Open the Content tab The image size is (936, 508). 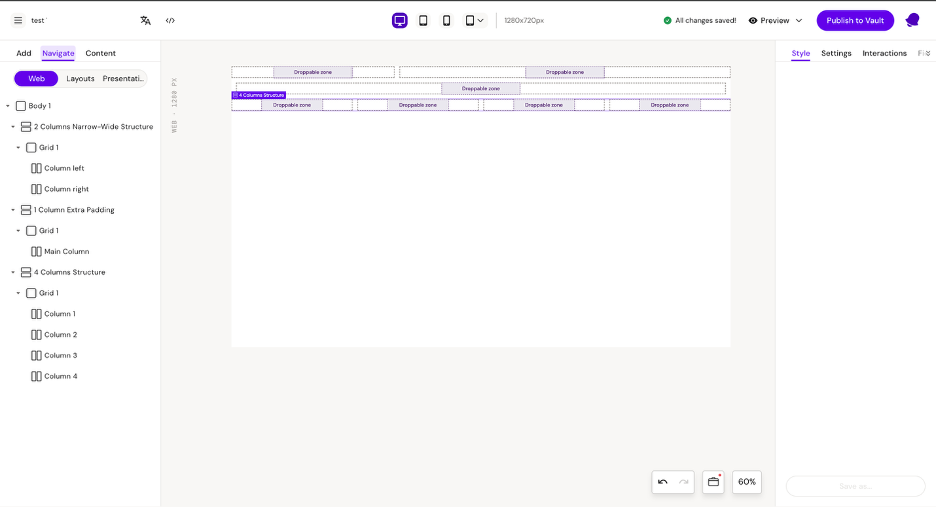(x=100, y=53)
